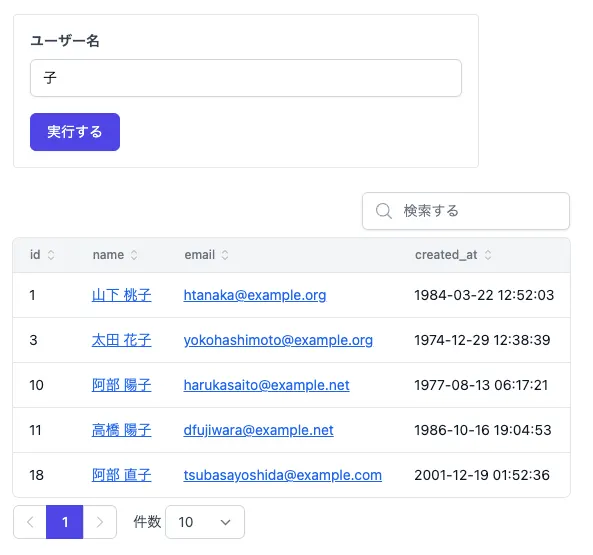593x555 pixels.
Task: Open user link 阿部 陽子
Action: coord(121,385)
